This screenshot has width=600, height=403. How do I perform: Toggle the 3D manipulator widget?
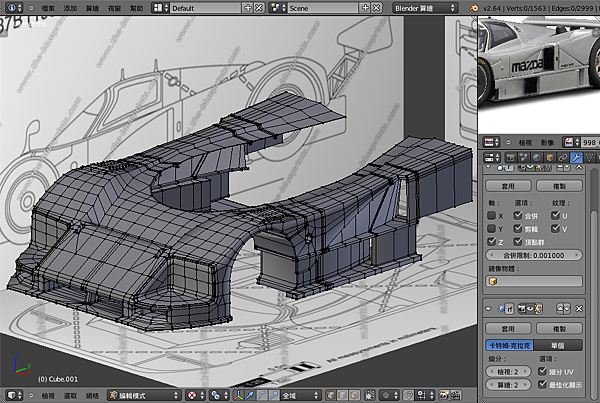point(238,395)
